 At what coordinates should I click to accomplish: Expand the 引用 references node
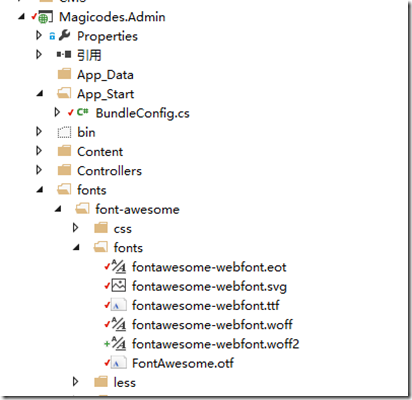point(39,54)
